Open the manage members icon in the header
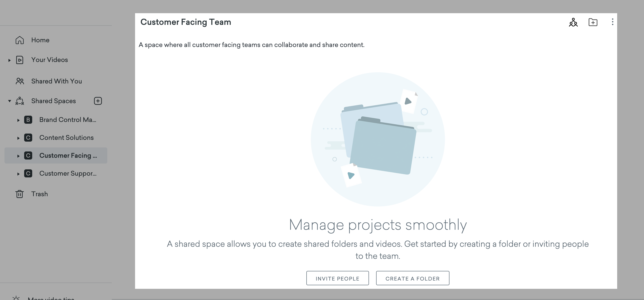The height and width of the screenshot is (300, 644). coord(573,22)
